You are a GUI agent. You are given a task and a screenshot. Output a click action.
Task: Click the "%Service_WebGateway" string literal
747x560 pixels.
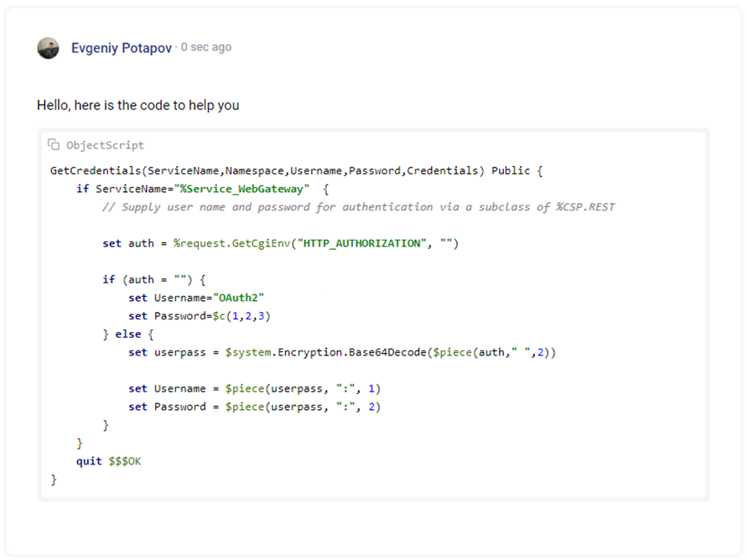tap(245, 189)
